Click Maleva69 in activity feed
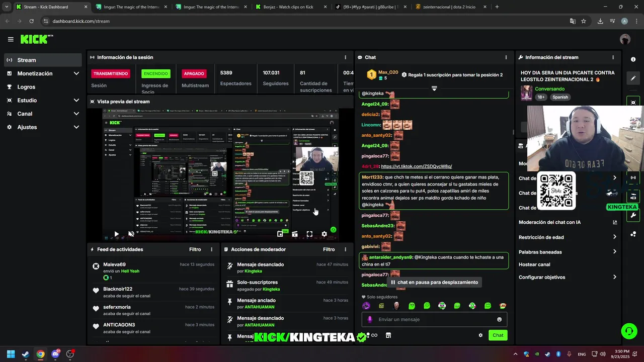Screen dimensions: 644x362 [114, 264]
